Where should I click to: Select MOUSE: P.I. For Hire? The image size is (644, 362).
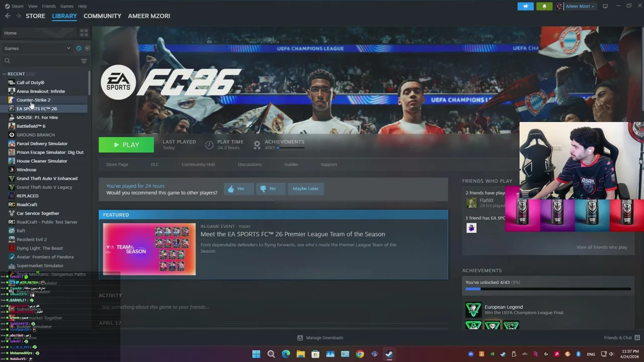point(37,117)
